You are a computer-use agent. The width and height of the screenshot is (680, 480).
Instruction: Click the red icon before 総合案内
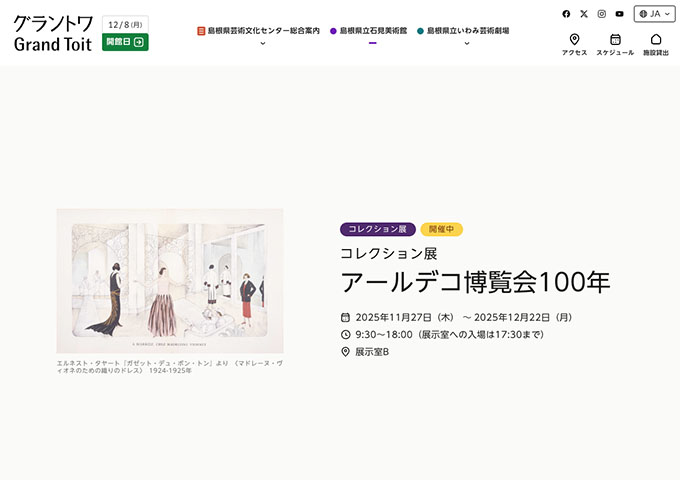(x=201, y=31)
